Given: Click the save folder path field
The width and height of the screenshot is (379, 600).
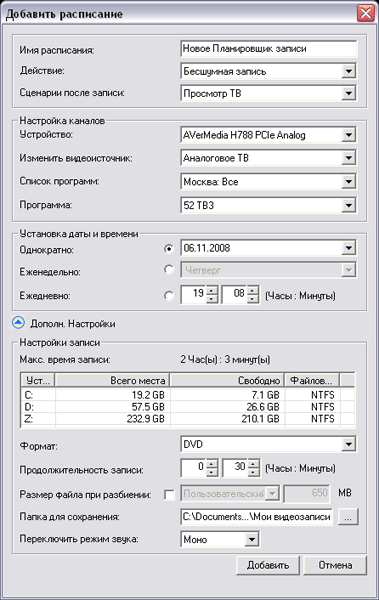Looking at the screenshot, I should pyautogui.click(x=256, y=517).
